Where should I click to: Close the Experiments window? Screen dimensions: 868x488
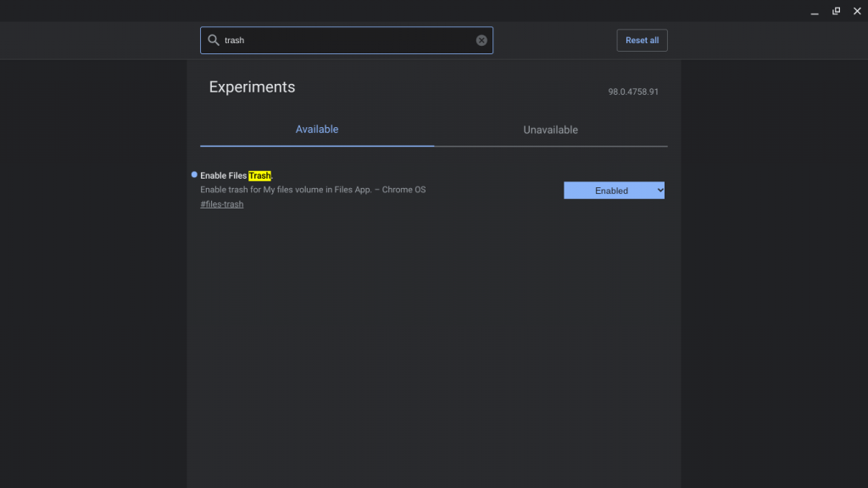(x=857, y=11)
